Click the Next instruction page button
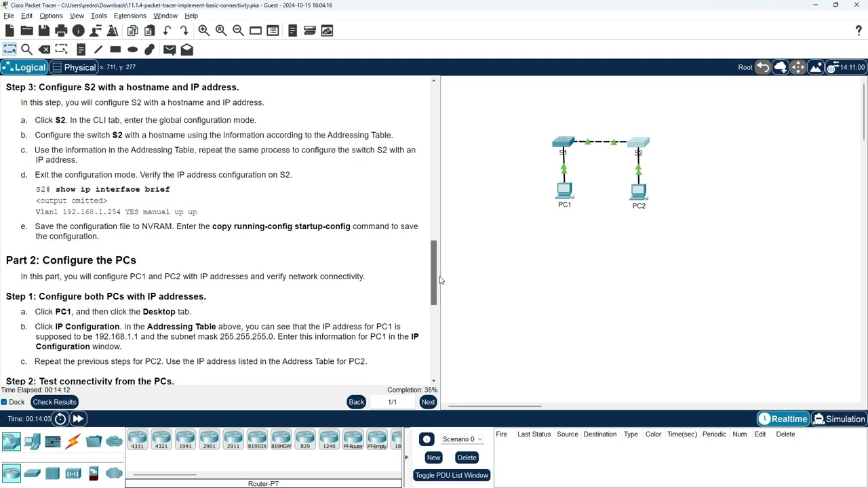The image size is (868, 488). [428, 402]
